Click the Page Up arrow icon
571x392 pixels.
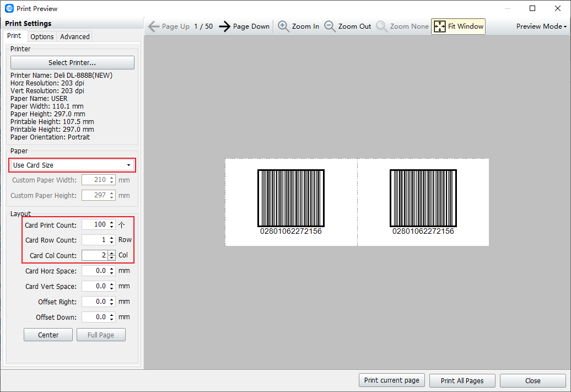tap(154, 26)
